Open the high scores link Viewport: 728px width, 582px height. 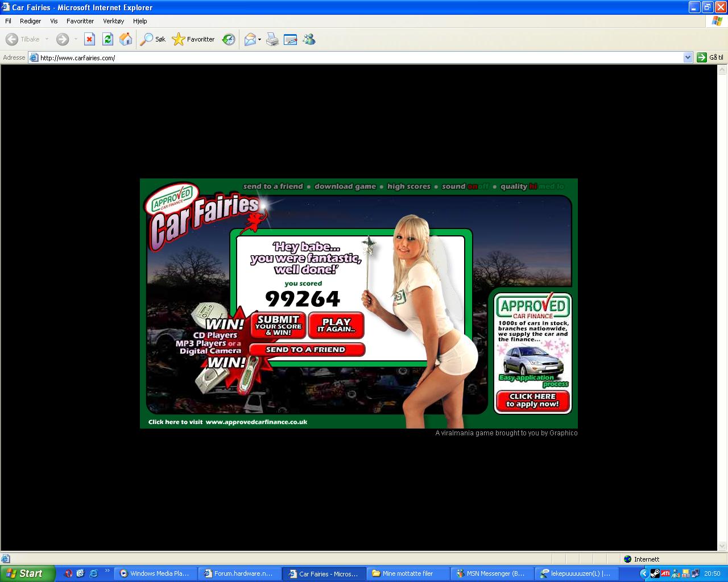click(x=409, y=186)
